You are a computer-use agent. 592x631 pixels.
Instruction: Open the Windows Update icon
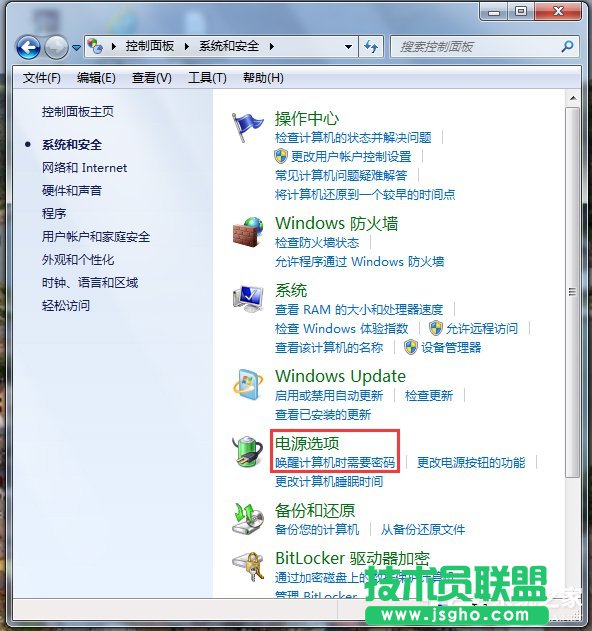tap(248, 384)
